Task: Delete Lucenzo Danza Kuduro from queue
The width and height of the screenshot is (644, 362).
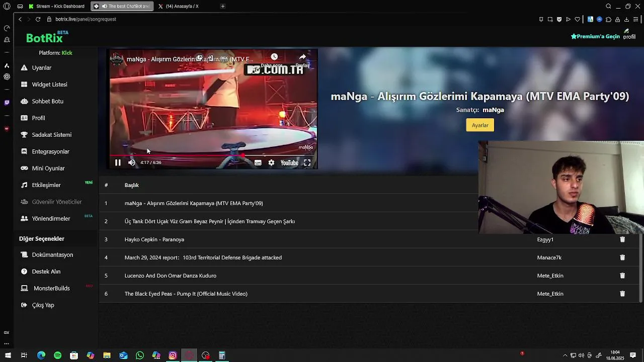Action: [x=622, y=276]
